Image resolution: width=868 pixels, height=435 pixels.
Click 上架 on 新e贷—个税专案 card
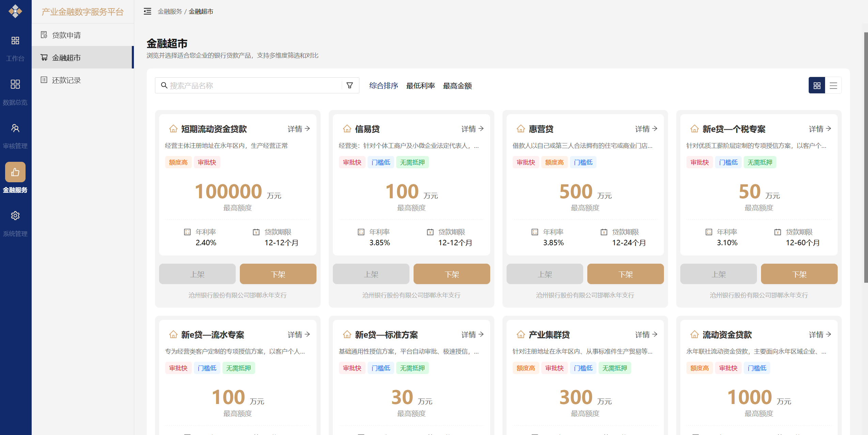(x=718, y=274)
